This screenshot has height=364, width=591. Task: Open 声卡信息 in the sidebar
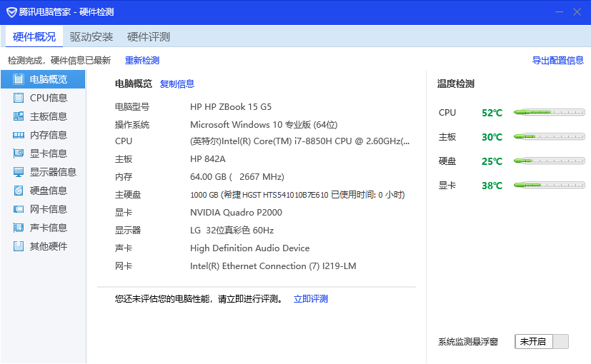pyautogui.click(x=43, y=228)
